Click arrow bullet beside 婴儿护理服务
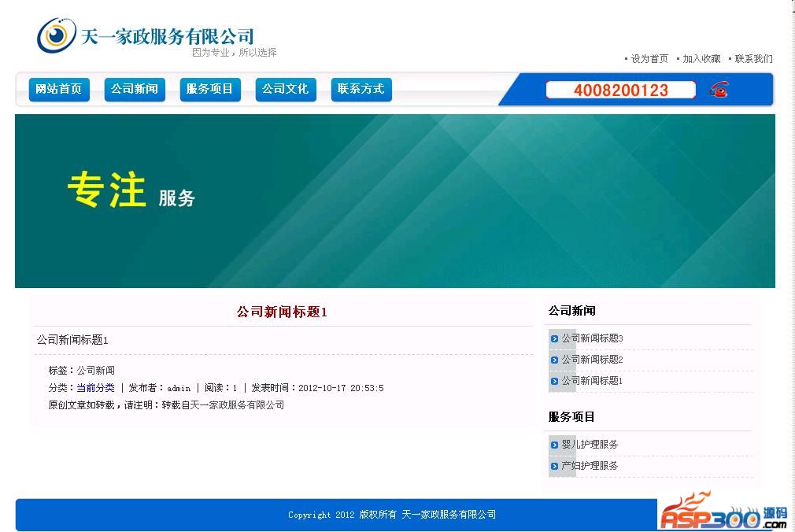This screenshot has width=795, height=532. 554,445
